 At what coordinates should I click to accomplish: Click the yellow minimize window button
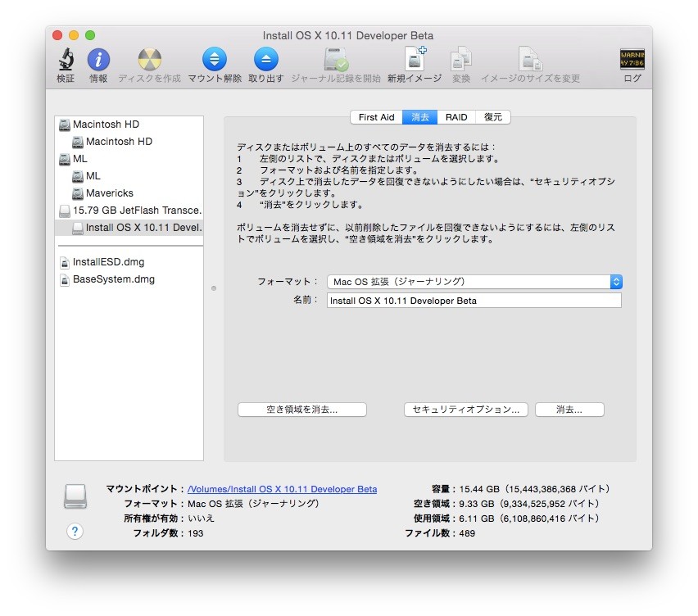click(x=74, y=35)
